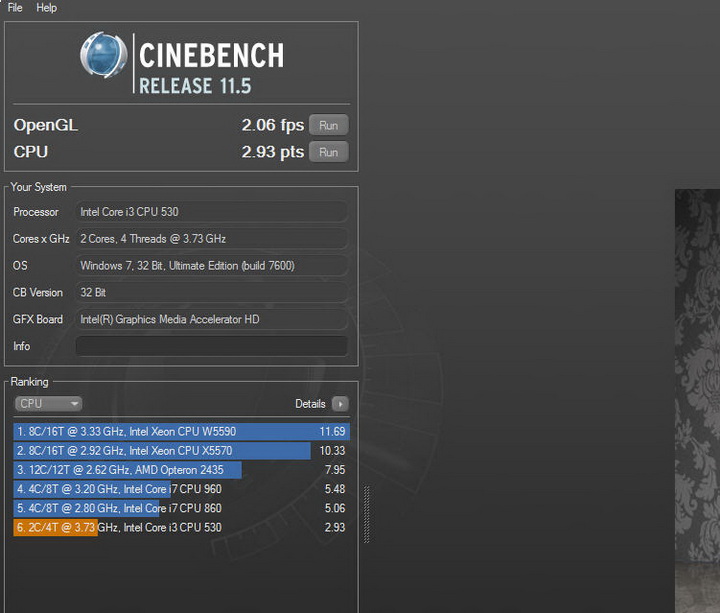Click the panel splitter grip handle
This screenshot has height=613, width=720.
tap(366, 514)
